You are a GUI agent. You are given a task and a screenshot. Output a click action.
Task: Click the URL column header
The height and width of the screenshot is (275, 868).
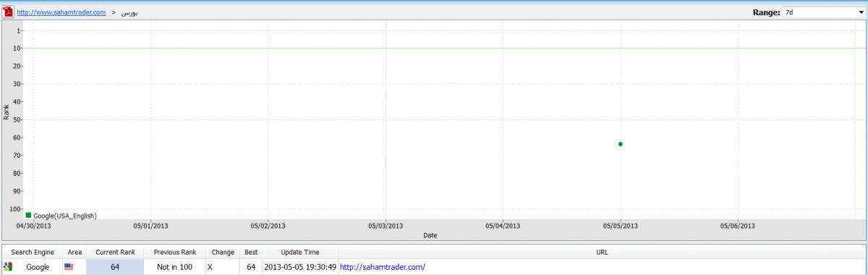point(602,252)
